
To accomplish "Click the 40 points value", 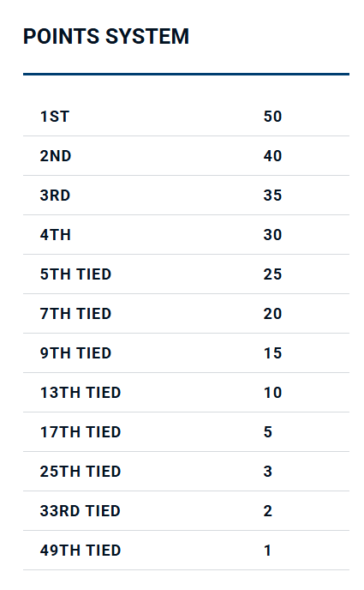I will tap(272, 156).
